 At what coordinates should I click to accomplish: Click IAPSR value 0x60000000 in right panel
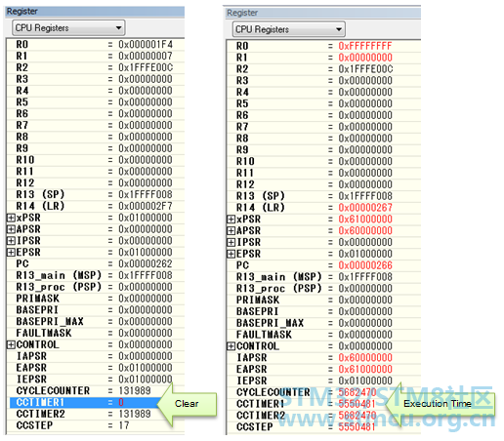point(365,358)
